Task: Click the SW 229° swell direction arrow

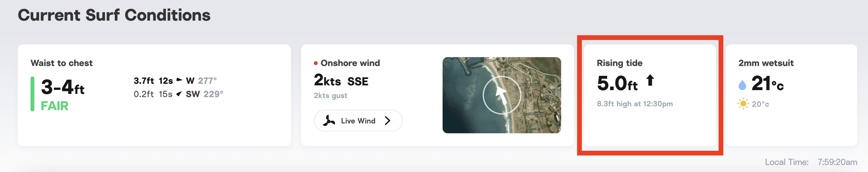Action: (179, 94)
